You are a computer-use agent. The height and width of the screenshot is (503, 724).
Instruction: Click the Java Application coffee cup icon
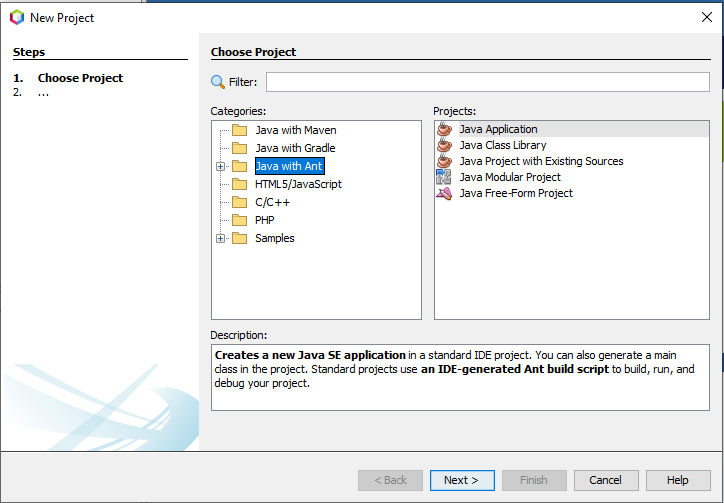tap(444, 129)
